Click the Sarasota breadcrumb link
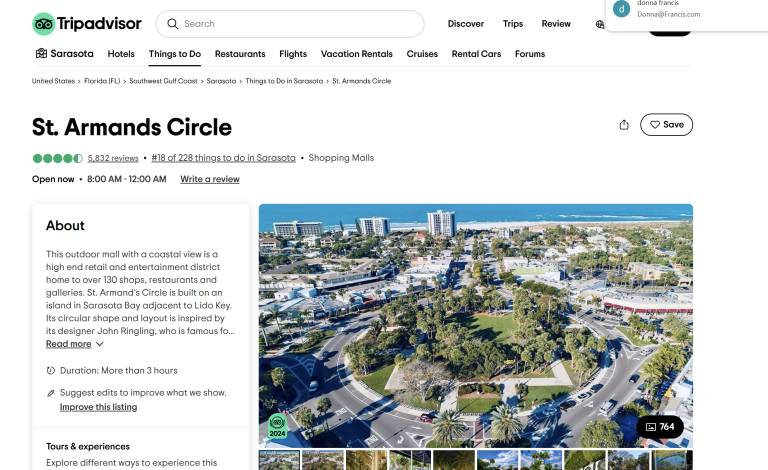This screenshot has width=768, height=470. 221,81
